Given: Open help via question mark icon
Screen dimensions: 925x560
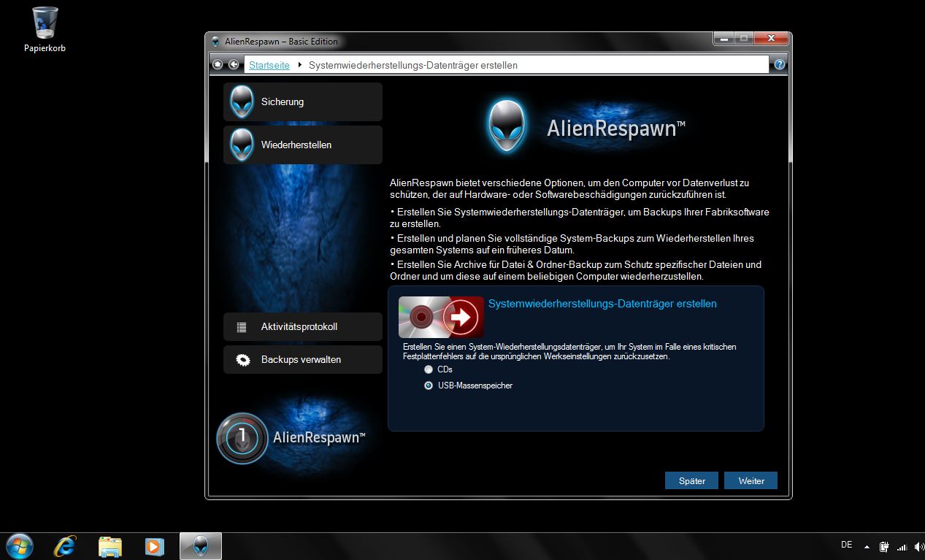Looking at the screenshot, I should click(779, 64).
